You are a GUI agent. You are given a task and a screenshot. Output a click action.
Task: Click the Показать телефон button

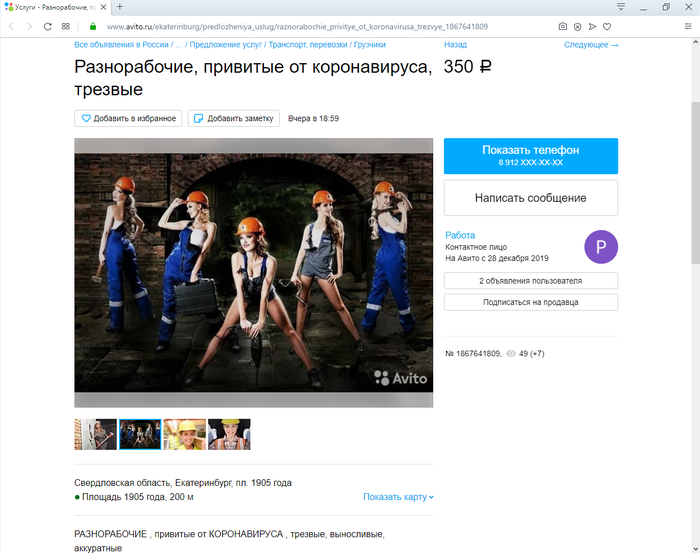click(x=530, y=155)
